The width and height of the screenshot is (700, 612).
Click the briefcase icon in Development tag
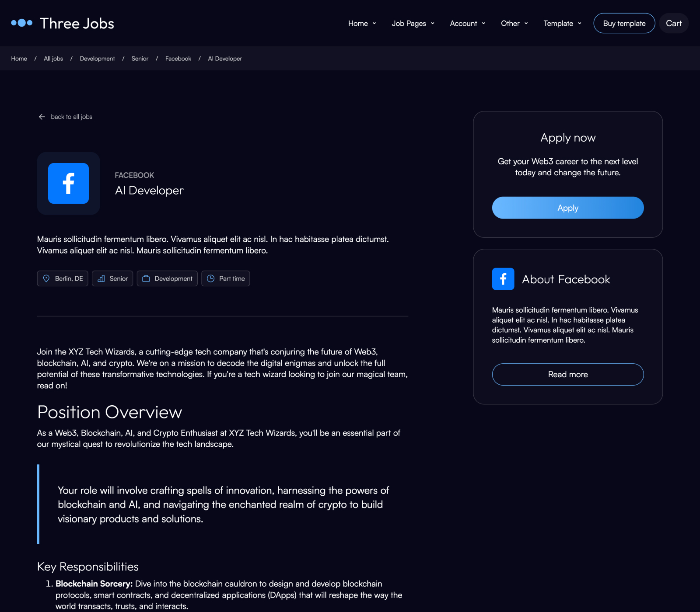click(x=146, y=278)
